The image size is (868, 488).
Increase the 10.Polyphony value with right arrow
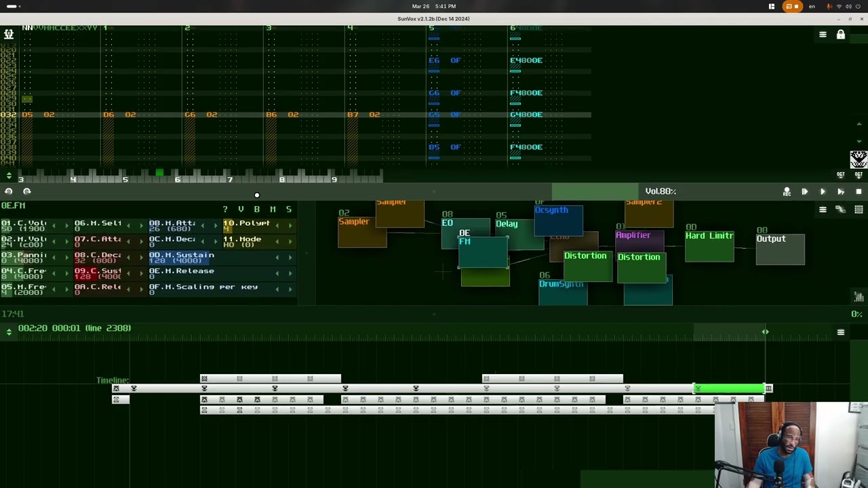tap(290, 225)
